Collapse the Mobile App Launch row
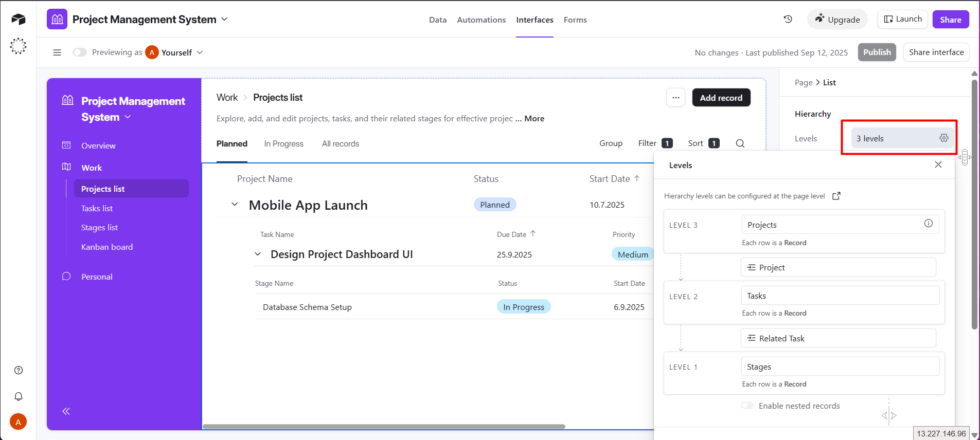The height and width of the screenshot is (440, 980). (235, 205)
